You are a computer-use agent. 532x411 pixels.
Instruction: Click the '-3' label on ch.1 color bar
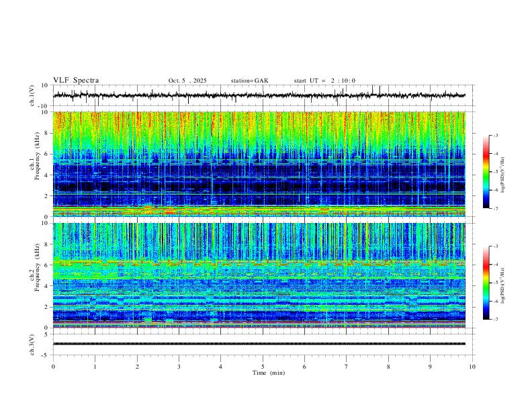(495, 135)
